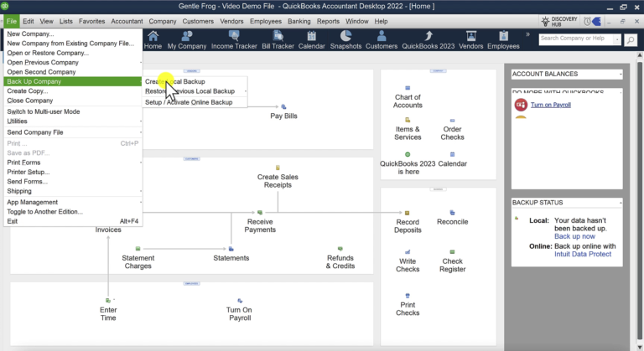644x351 pixels.
Task: Click the Discovery Hub lightbulb icon
Action: [545, 21]
